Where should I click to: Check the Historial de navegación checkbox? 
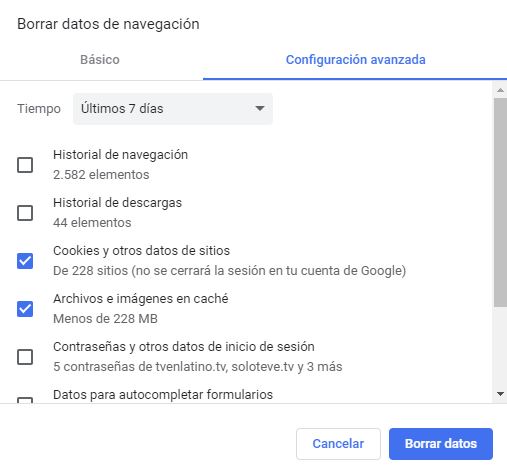(x=25, y=165)
